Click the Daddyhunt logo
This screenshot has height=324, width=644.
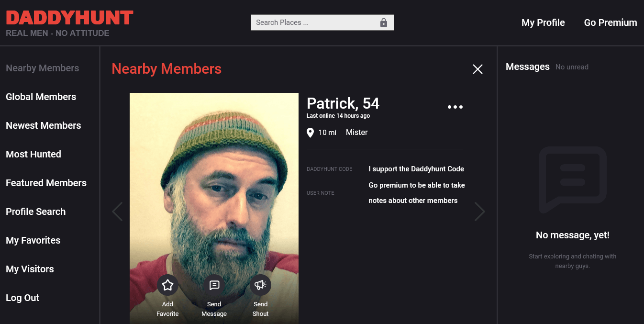(70, 18)
